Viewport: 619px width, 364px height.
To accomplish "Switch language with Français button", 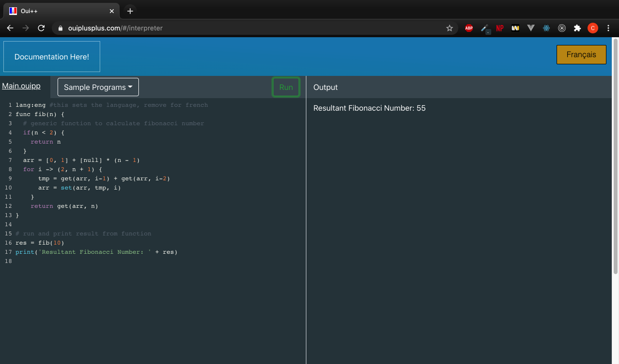I will pos(581,55).
